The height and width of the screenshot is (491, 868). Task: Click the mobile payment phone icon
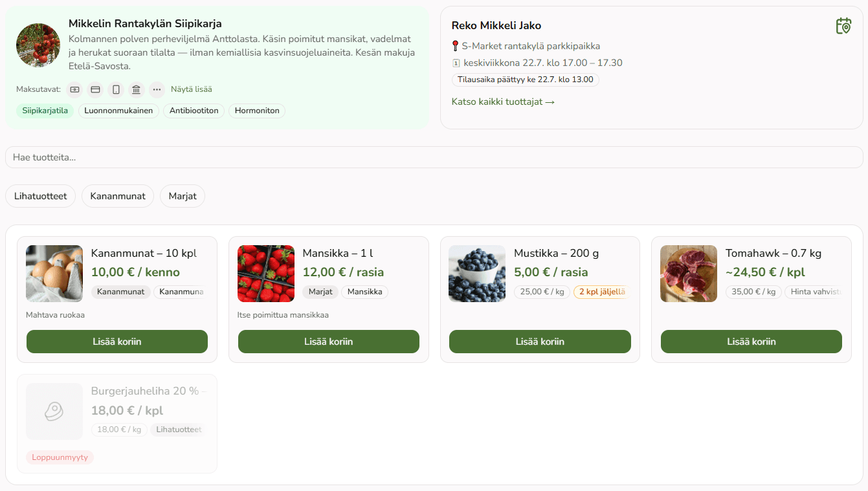(x=116, y=89)
